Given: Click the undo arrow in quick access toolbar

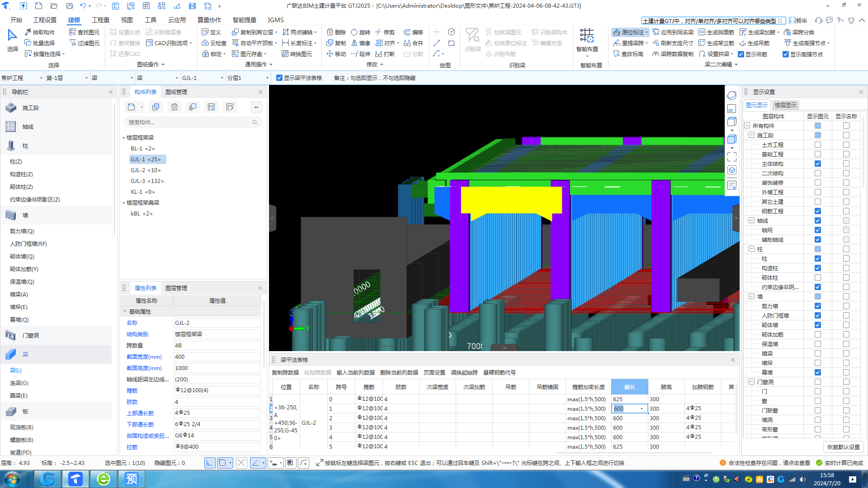Looking at the screenshot, I should tap(83, 6).
